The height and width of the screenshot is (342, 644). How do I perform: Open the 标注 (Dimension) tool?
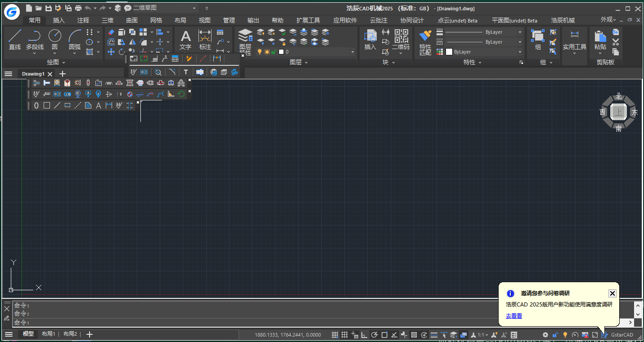205,39
